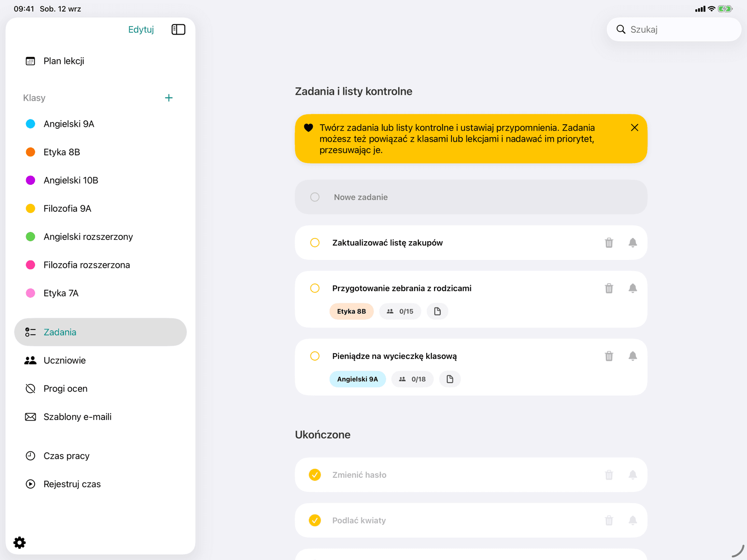Screen dimensions: 747x560
Task: Mark Przygotowanie zebrania z rodzicami as done
Action: (315, 288)
